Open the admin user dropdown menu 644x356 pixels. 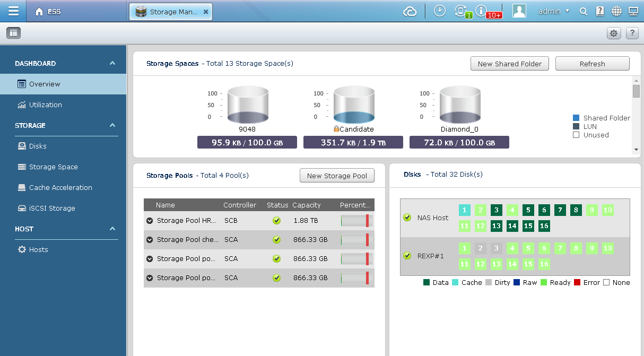click(553, 11)
